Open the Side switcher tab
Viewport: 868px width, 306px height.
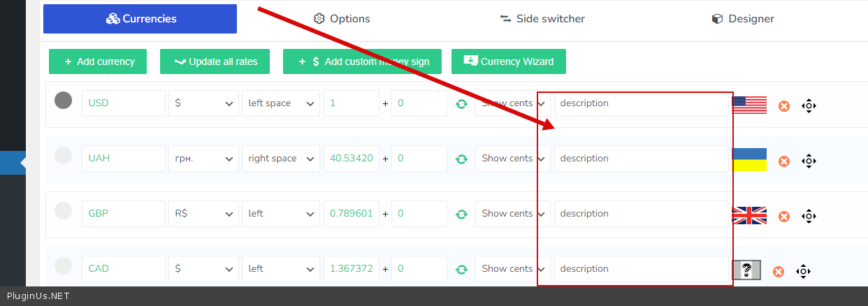(542, 19)
